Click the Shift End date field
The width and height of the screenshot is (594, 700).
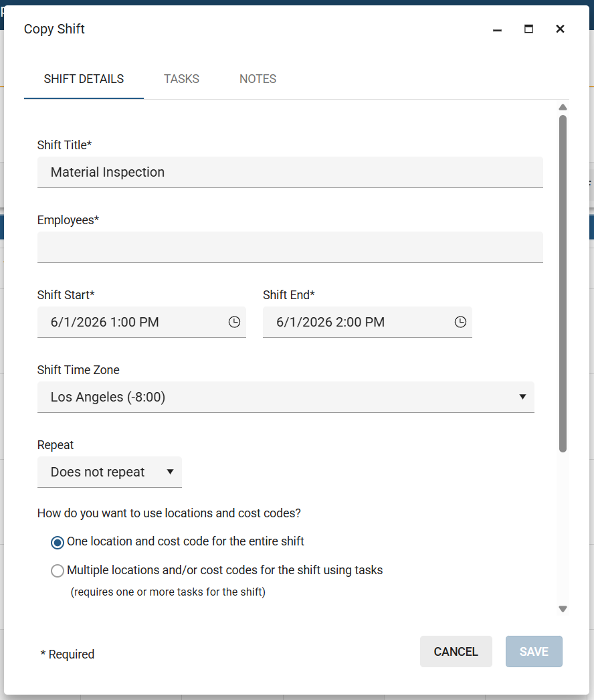coord(367,322)
